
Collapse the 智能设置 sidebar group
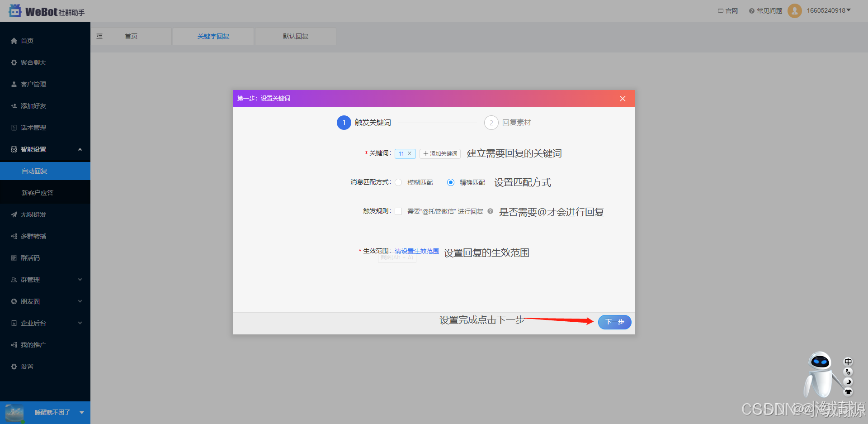[x=33, y=149]
